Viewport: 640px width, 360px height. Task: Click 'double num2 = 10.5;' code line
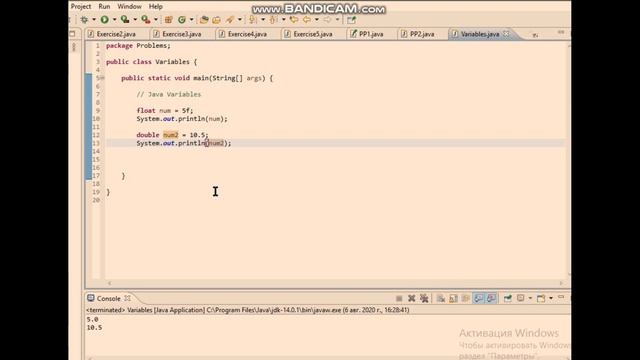[x=172, y=135]
